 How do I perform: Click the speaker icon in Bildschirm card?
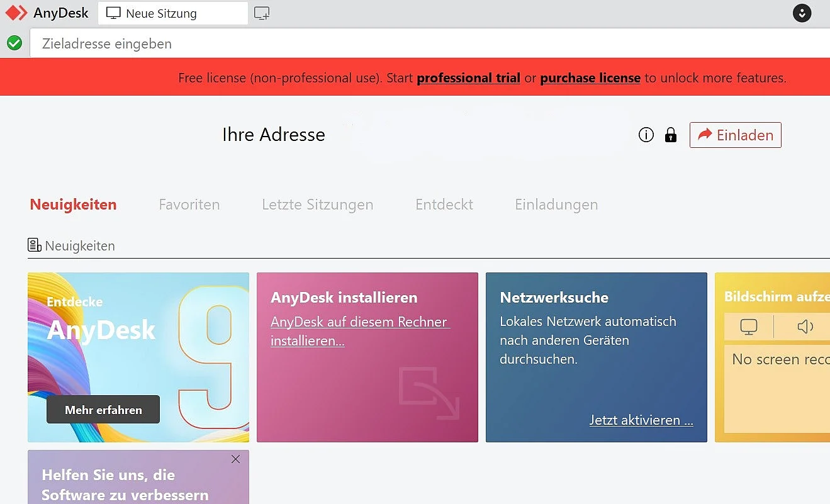coord(805,327)
